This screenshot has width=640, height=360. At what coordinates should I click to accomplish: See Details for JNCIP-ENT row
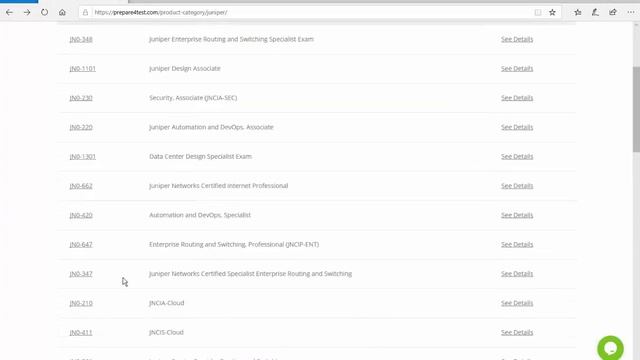[x=517, y=244]
